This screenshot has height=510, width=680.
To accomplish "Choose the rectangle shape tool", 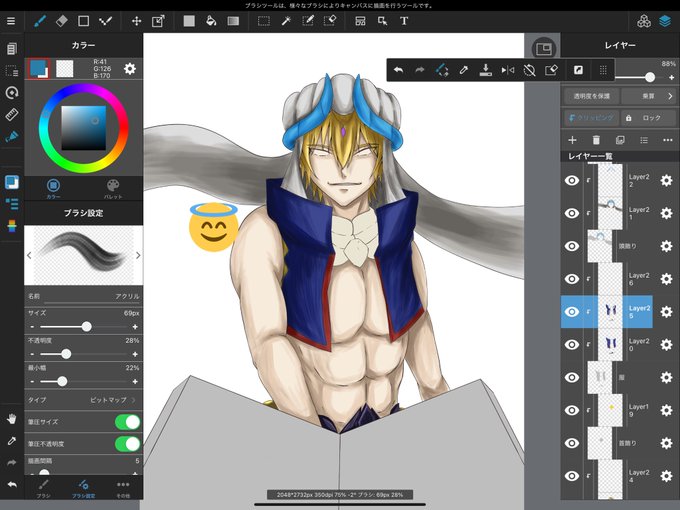I will tap(83, 21).
